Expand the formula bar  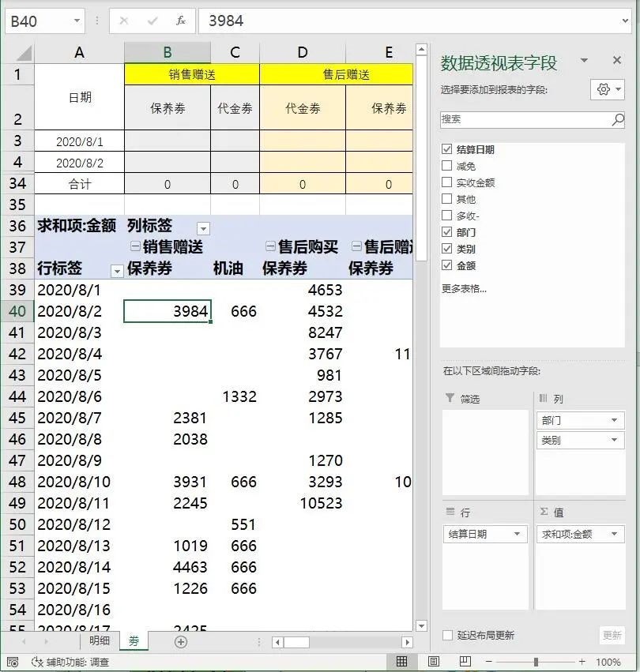[625, 21]
